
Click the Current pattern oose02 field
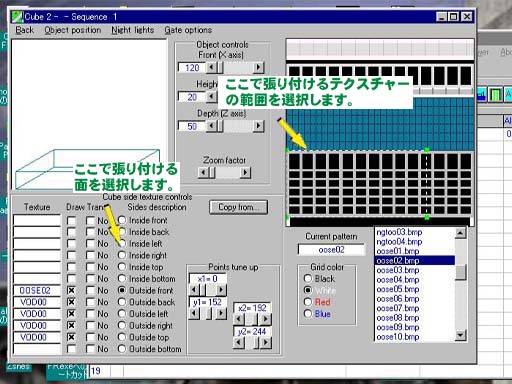pos(331,250)
